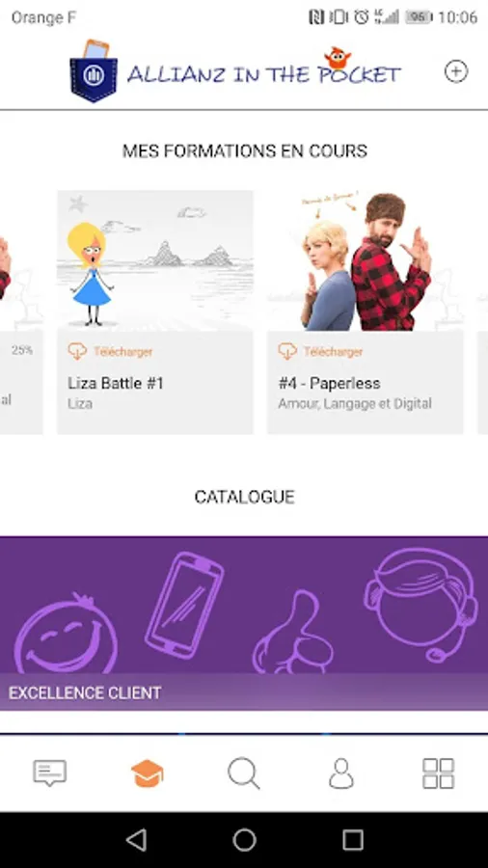Screen dimensions: 488x868
Task: Open the grid menu tab
Action: [x=438, y=773]
